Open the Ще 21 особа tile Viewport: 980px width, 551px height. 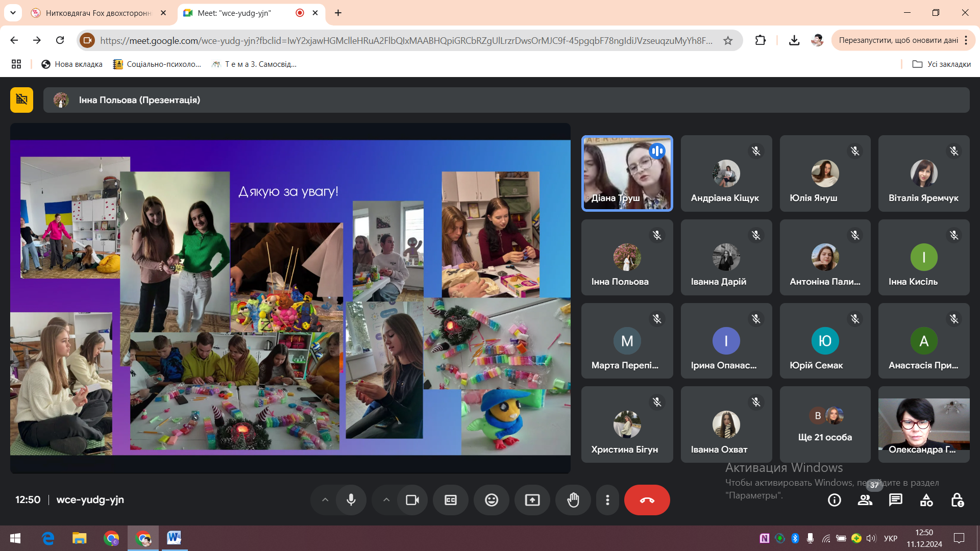pos(825,424)
